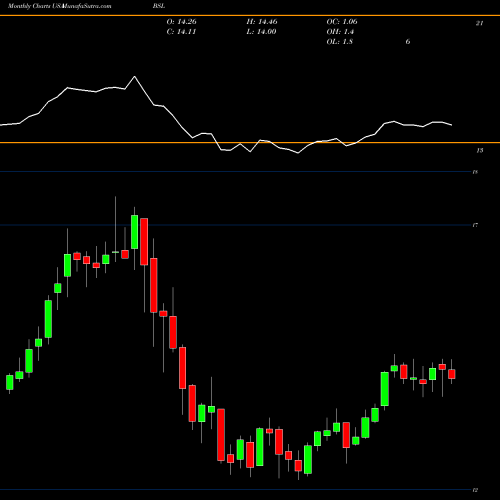This screenshot has height=500, width=500.
Task: Click indicator axis label '13'
Action: 480,151
